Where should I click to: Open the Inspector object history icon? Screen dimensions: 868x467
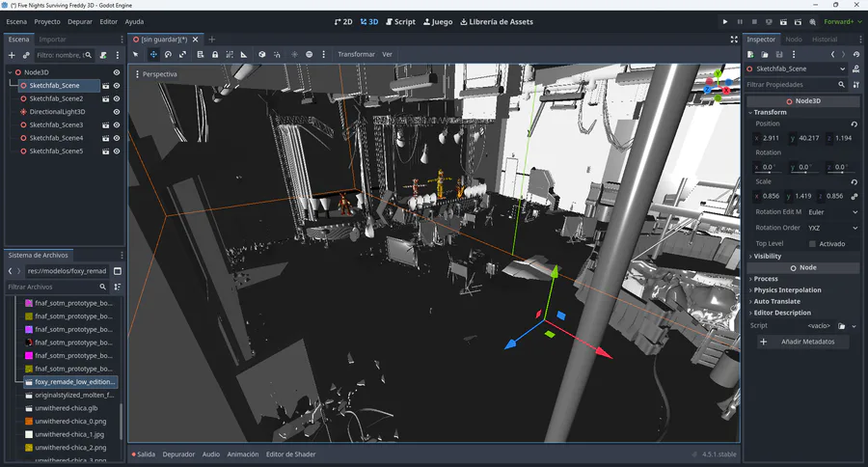pyautogui.click(x=856, y=54)
